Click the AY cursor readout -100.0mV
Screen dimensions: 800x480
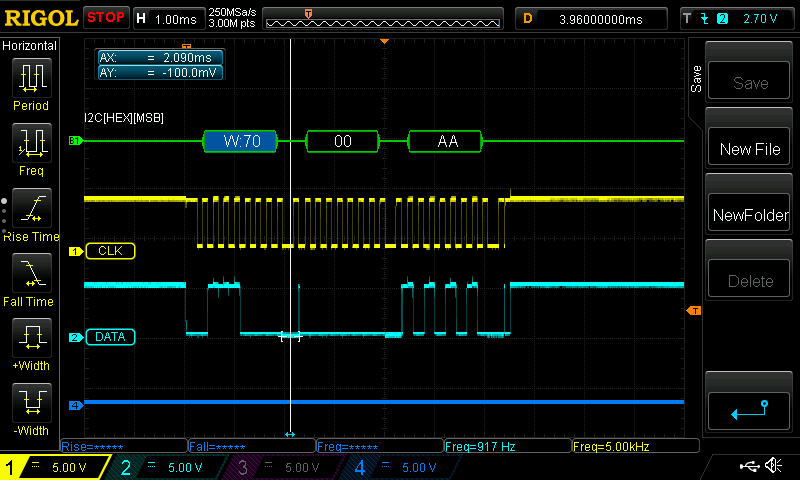pos(160,73)
